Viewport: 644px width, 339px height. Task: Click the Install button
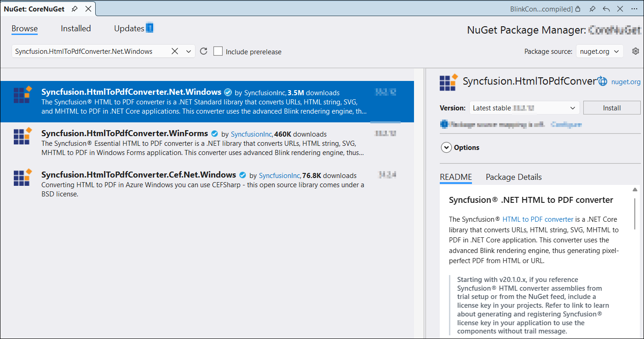612,108
